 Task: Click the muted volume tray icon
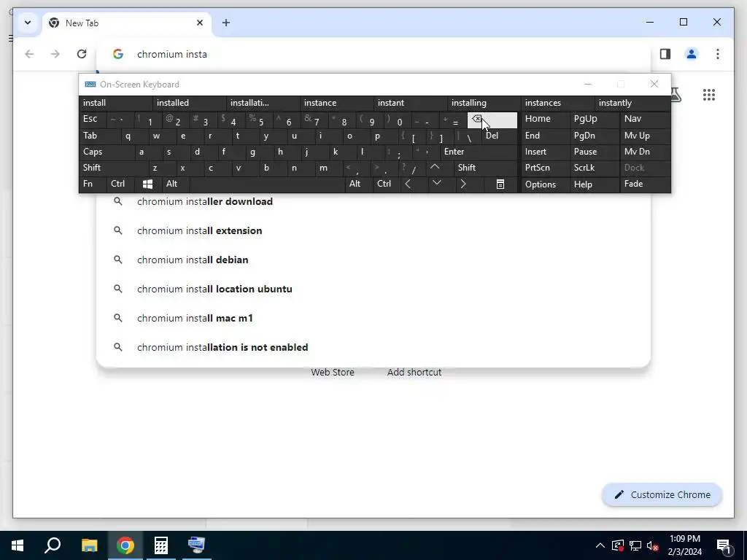[653, 545]
